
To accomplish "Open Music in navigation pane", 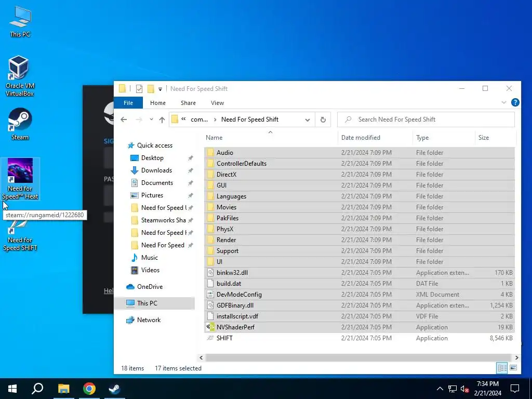I will click(x=149, y=258).
